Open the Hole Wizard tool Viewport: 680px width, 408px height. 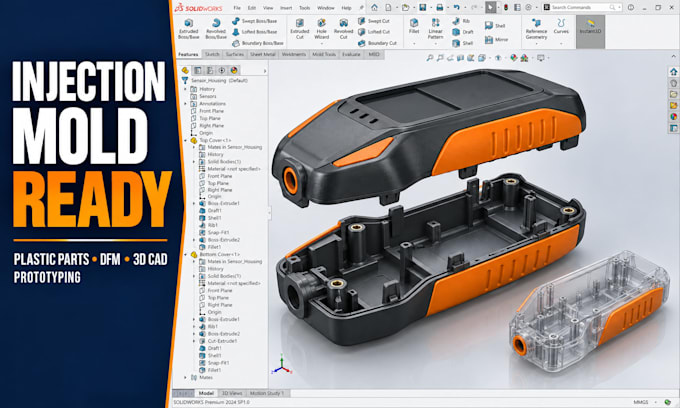321,29
